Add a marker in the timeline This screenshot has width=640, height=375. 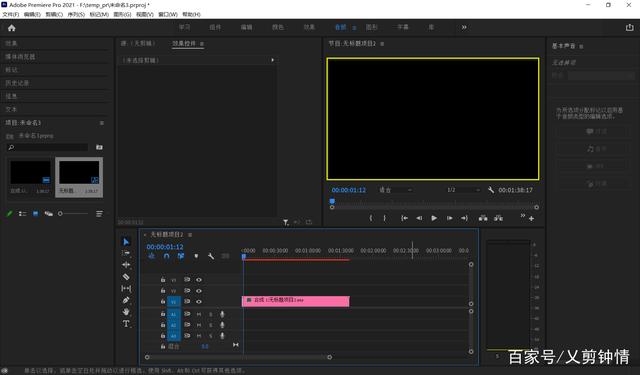tap(196, 256)
